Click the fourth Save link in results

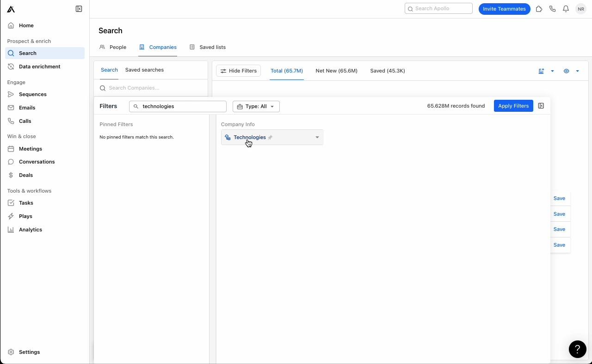[559, 245]
